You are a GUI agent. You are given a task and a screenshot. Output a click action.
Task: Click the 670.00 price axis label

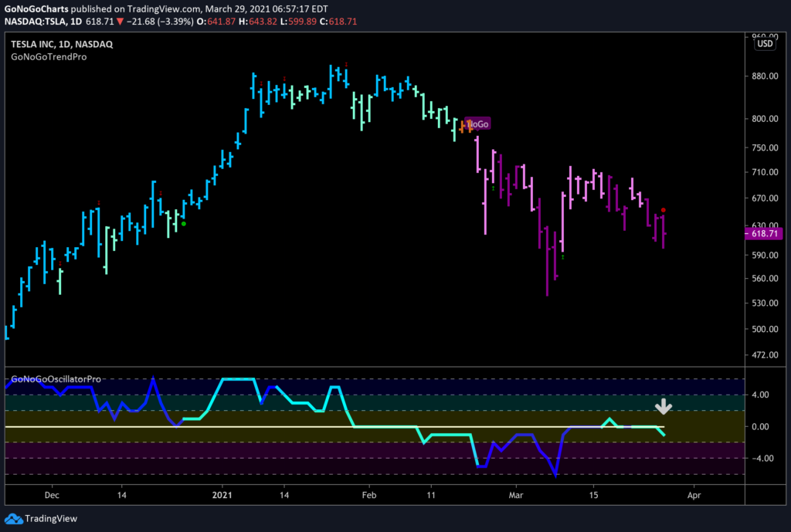tap(765, 198)
